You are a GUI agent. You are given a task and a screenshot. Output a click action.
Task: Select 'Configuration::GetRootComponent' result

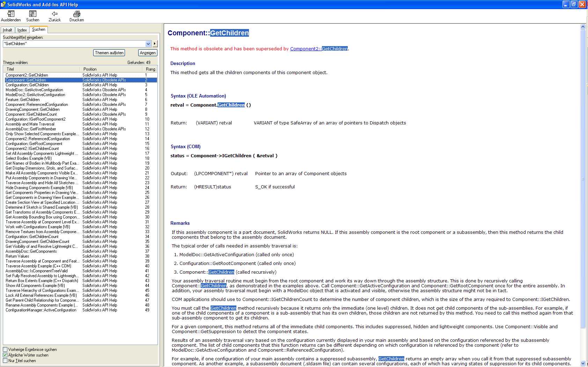81,144
